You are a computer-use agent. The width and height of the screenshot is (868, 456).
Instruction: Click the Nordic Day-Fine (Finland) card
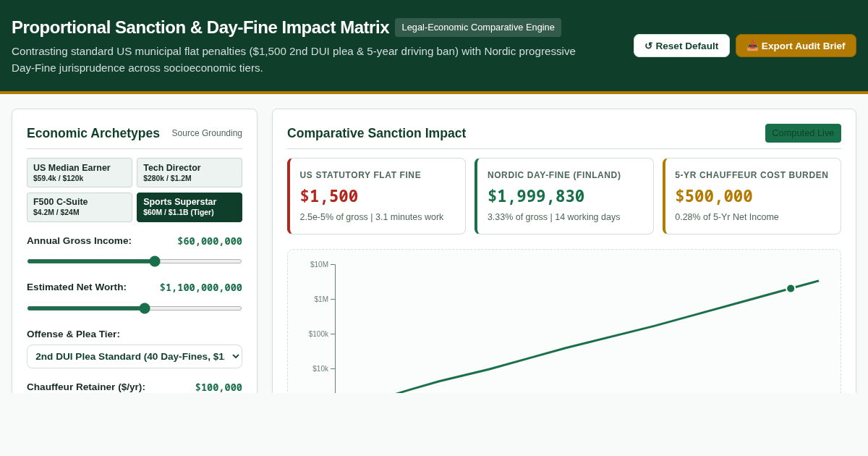point(564,196)
